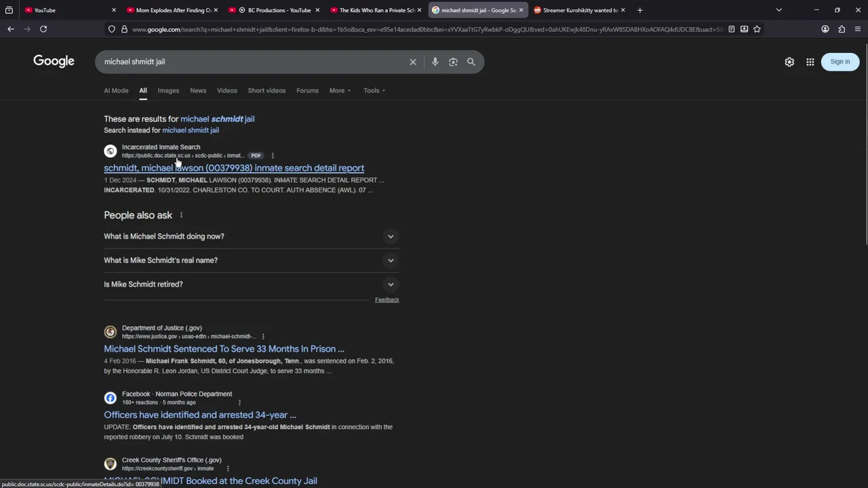The image size is (868, 488).
Task: Open Forums results tab
Action: (x=307, y=91)
